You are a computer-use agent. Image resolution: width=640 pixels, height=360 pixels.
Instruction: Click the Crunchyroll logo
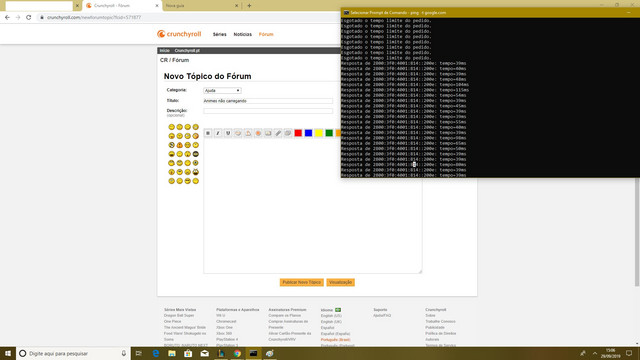(x=179, y=34)
